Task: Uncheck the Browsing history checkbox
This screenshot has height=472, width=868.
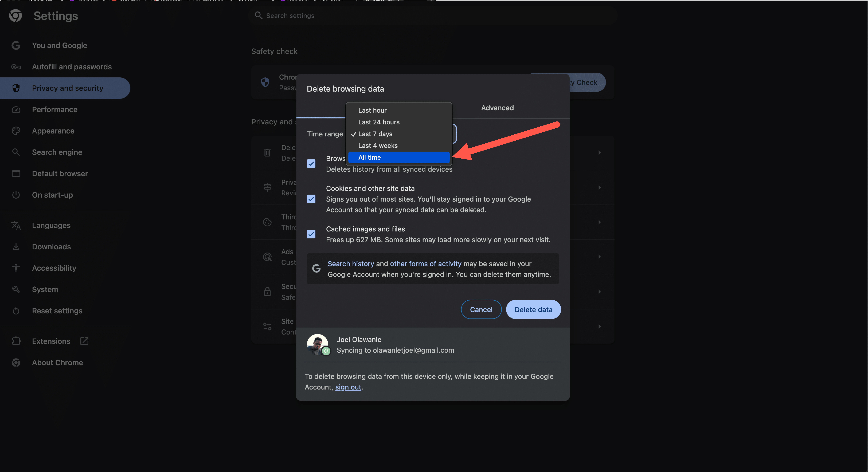Action: point(311,164)
